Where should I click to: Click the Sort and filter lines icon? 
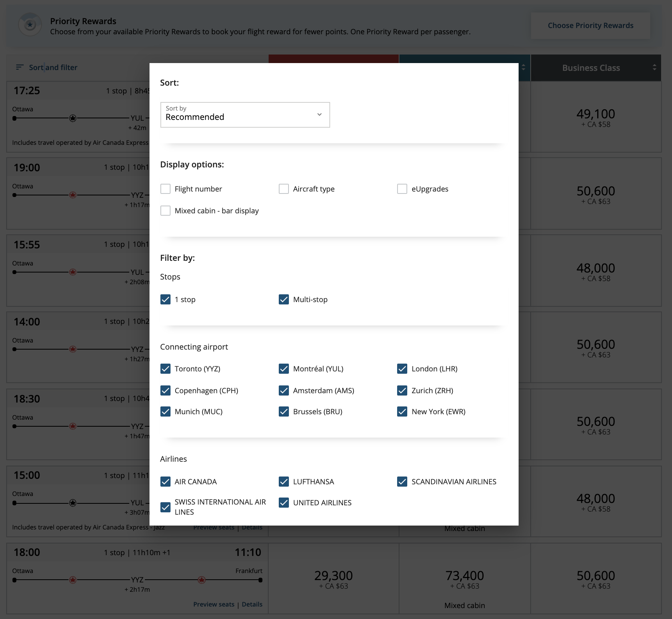point(19,67)
